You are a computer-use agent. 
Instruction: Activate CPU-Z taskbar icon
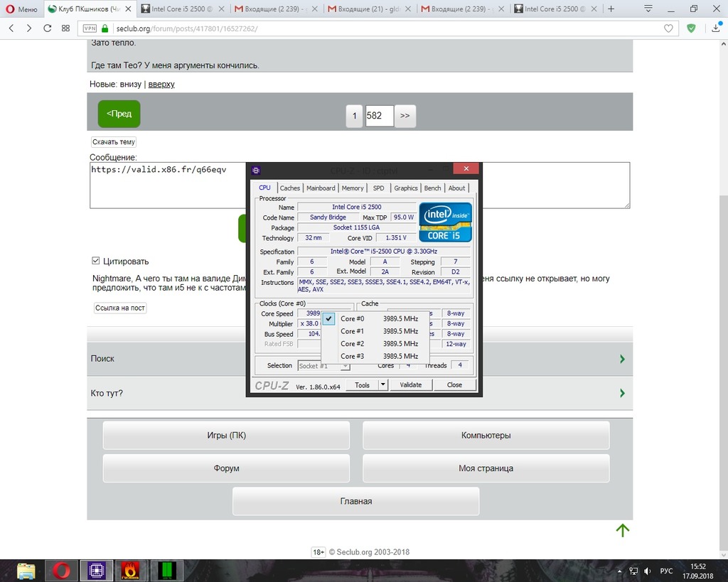97,571
